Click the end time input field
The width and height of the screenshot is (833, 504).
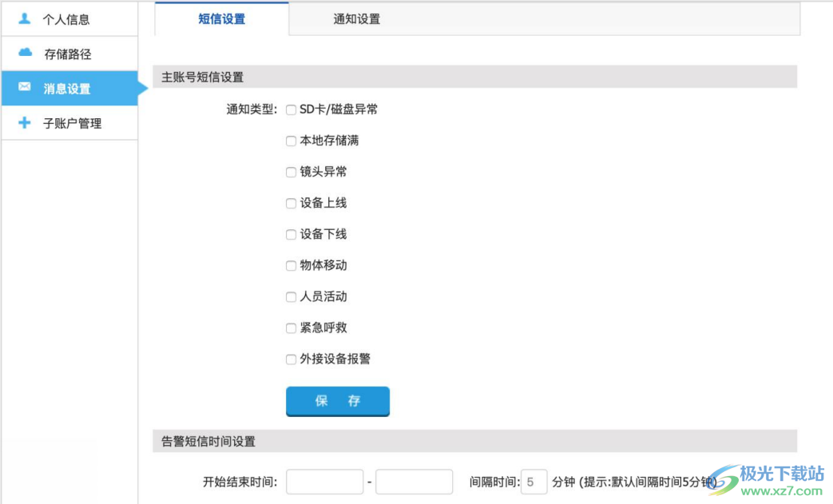[414, 482]
